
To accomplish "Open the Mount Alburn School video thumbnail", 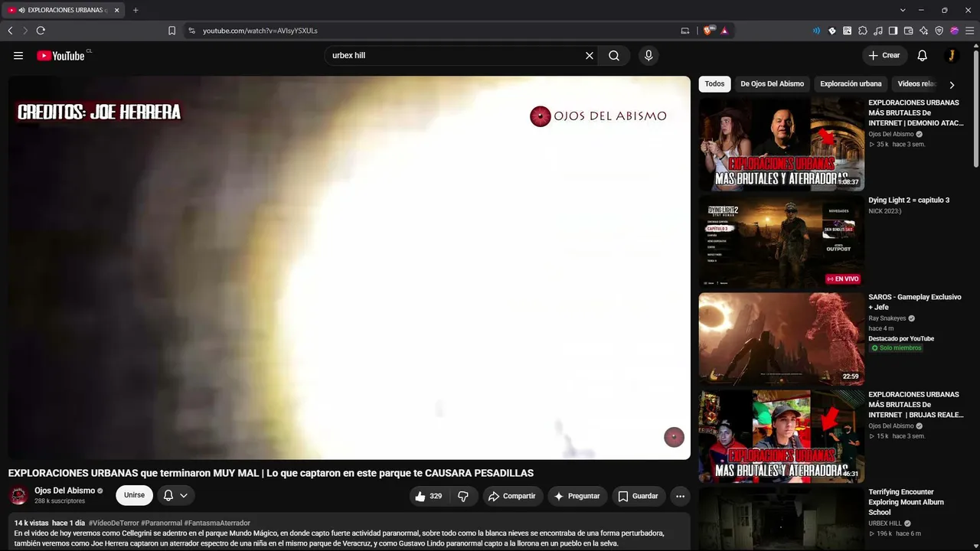I will coord(781,520).
